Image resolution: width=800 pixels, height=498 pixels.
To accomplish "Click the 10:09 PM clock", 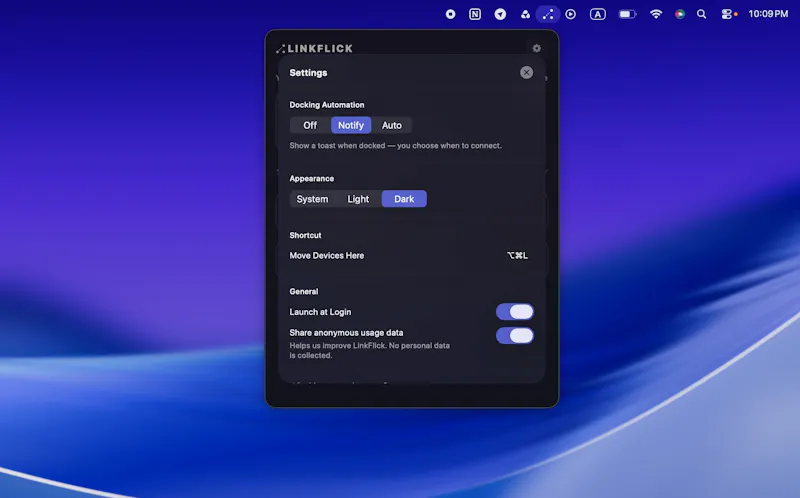I will coord(768,14).
